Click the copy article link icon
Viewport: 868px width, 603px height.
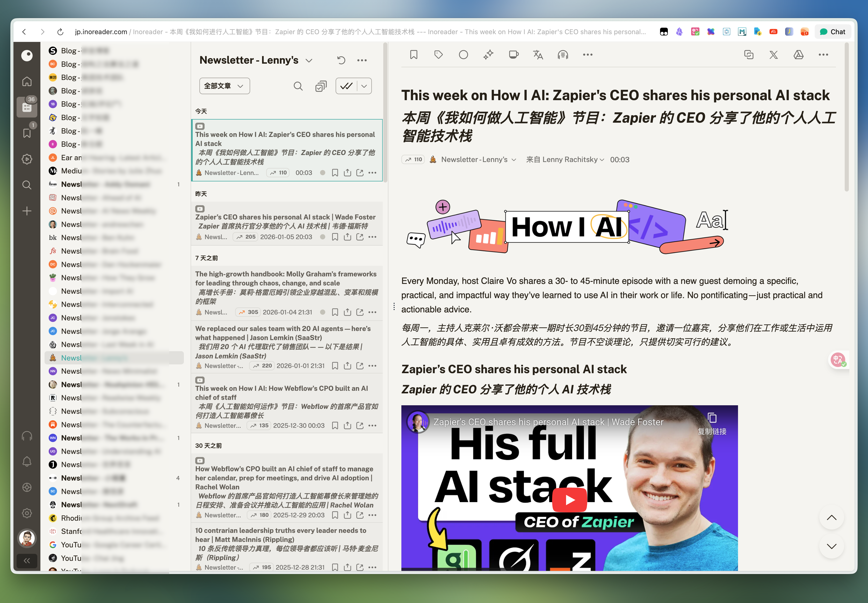coord(749,55)
